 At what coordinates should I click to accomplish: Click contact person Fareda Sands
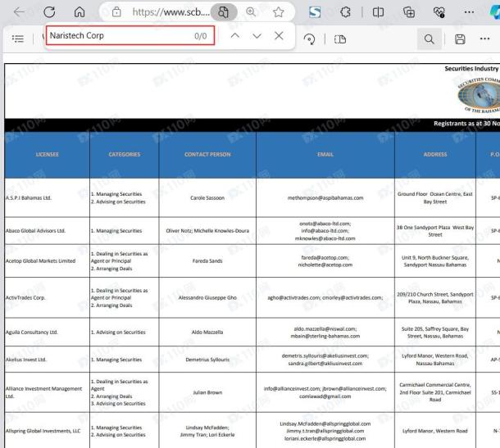207,260
